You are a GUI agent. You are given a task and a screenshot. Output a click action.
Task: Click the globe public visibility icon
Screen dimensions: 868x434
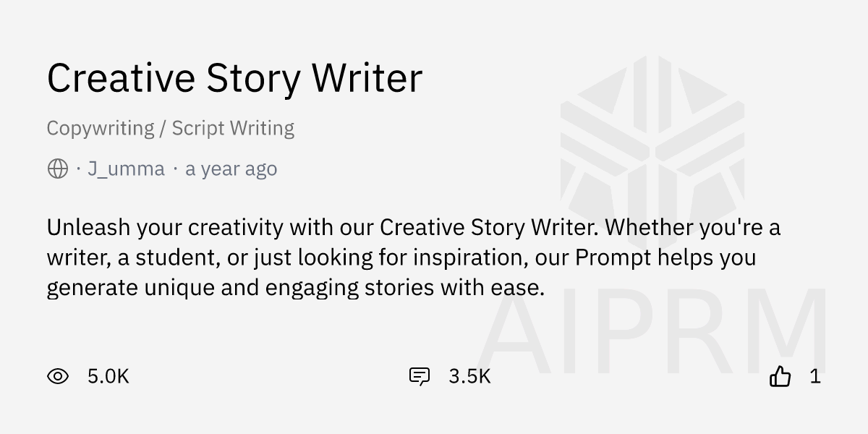[58, 169]
